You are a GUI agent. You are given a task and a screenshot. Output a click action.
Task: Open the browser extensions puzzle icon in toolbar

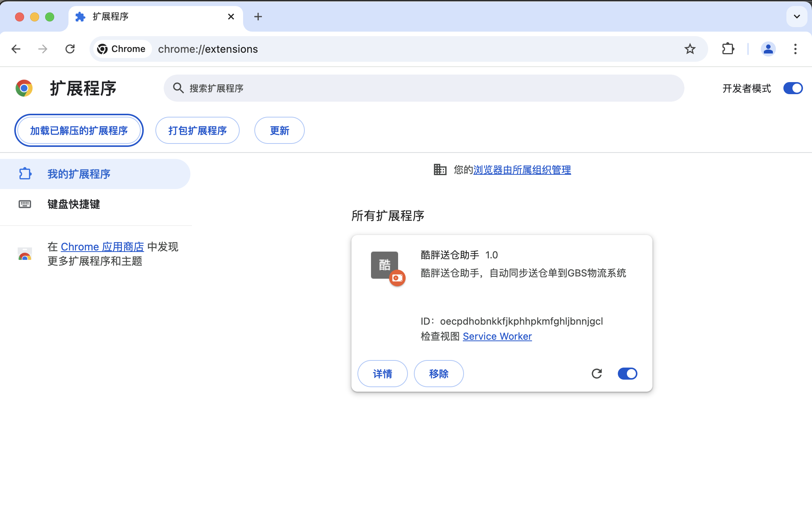tap(728, 49)
